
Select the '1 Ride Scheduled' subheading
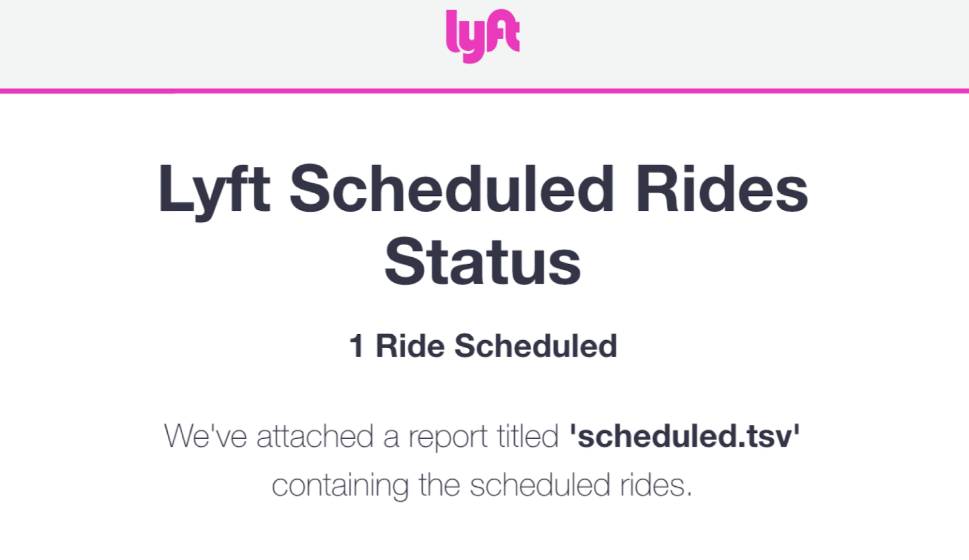tap(483, 346)
